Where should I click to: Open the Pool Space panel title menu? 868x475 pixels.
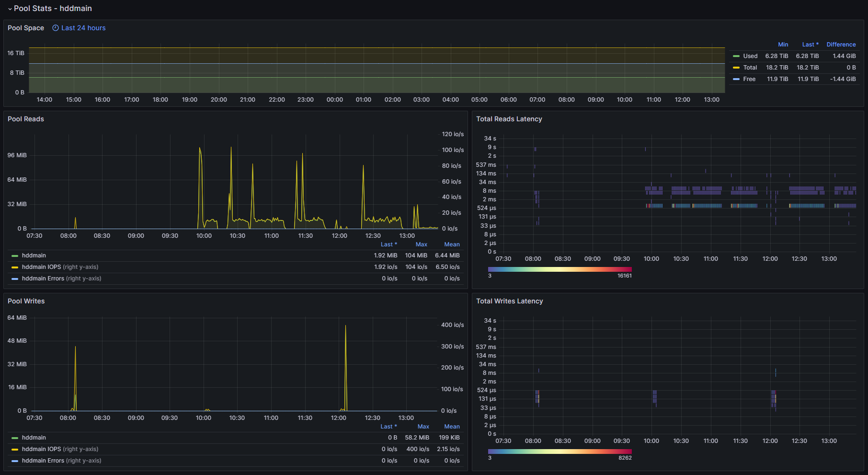(26, 28)
